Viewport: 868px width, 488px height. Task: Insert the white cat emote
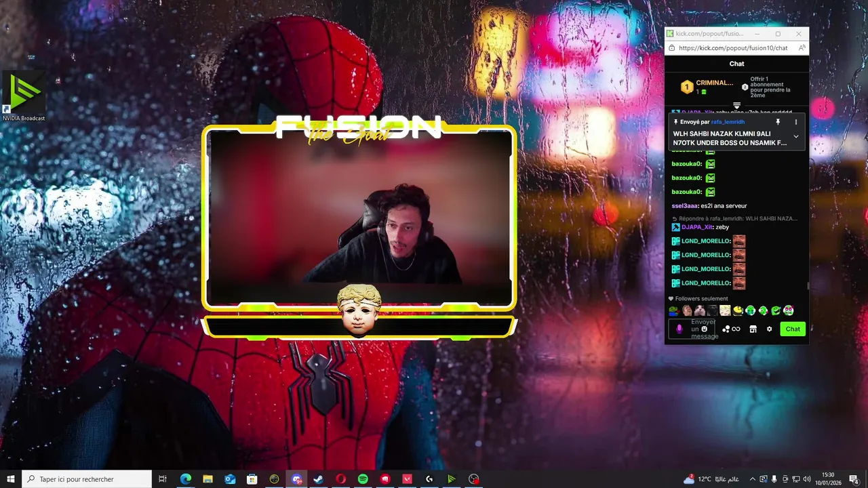(699, 310)
